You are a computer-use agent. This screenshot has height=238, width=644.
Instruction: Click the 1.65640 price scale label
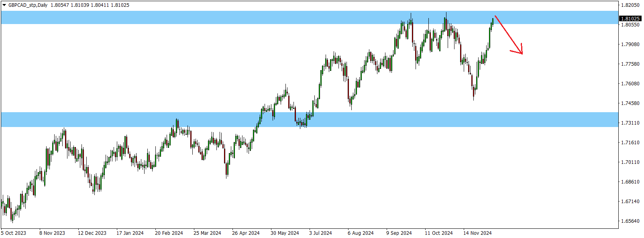coord(630,221)
